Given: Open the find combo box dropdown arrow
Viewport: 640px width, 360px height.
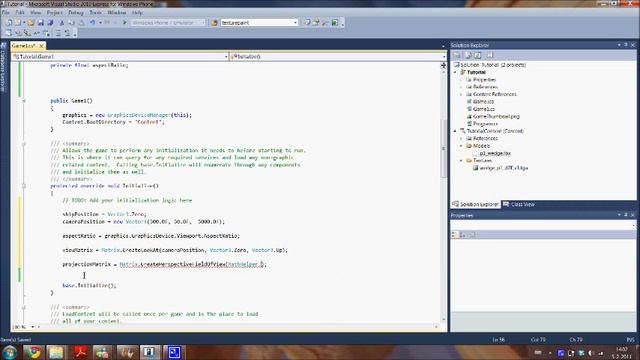Looking at the screenshot, I should coord(295,23).
